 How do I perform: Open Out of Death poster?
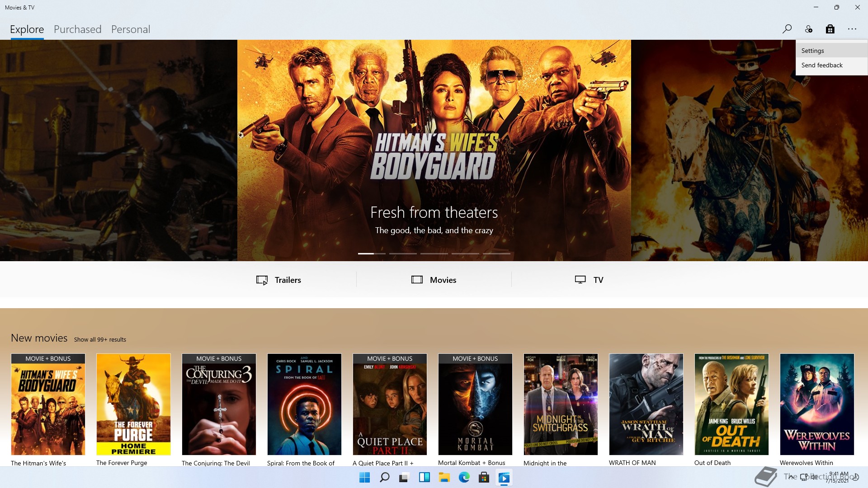731,404
